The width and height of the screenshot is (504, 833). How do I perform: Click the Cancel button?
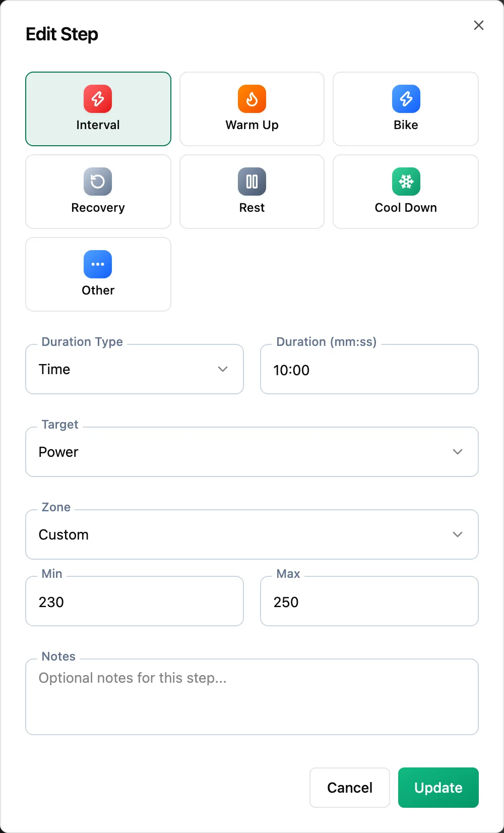coord(350,788)
